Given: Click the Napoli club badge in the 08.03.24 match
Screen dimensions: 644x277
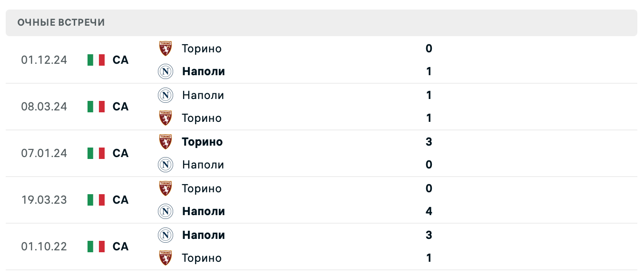Looking at the screenshot, I should (165, 95).
